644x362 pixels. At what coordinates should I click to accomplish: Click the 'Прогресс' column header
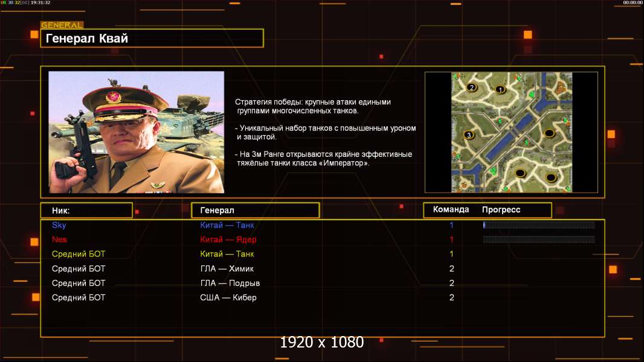pyautogui.click(x=501, y=209)
